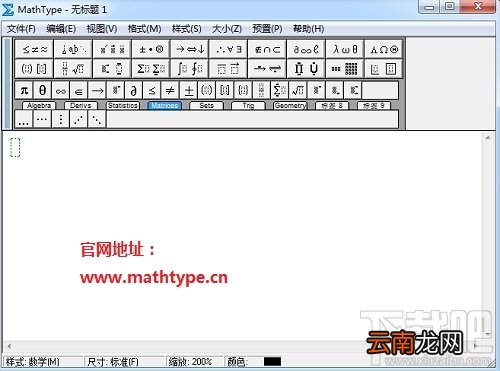Open the logical symbols palette (∴ ∀ ∃)
Image resolution: width=500 pixels, height=371 pixels.
pos(228,50)
